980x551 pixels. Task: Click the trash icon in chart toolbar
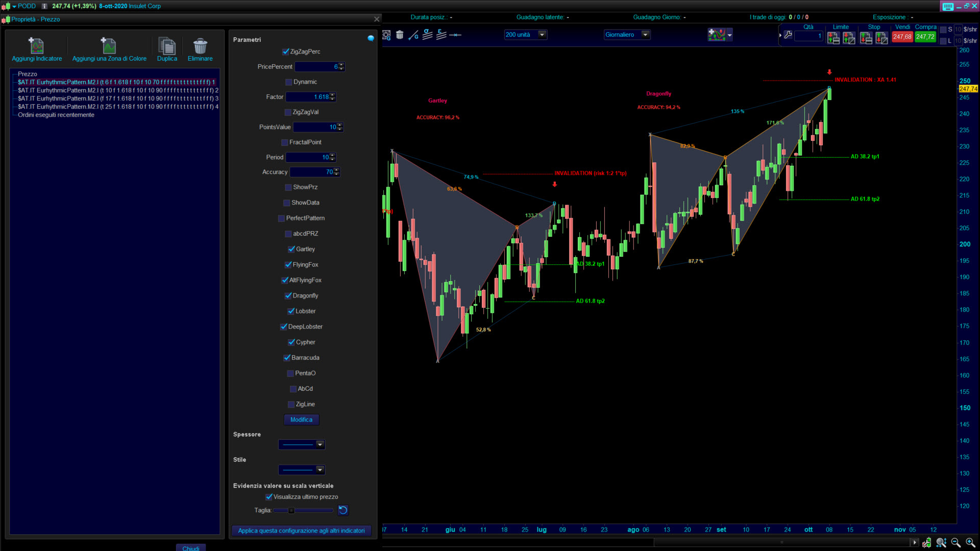coord(400,35)
